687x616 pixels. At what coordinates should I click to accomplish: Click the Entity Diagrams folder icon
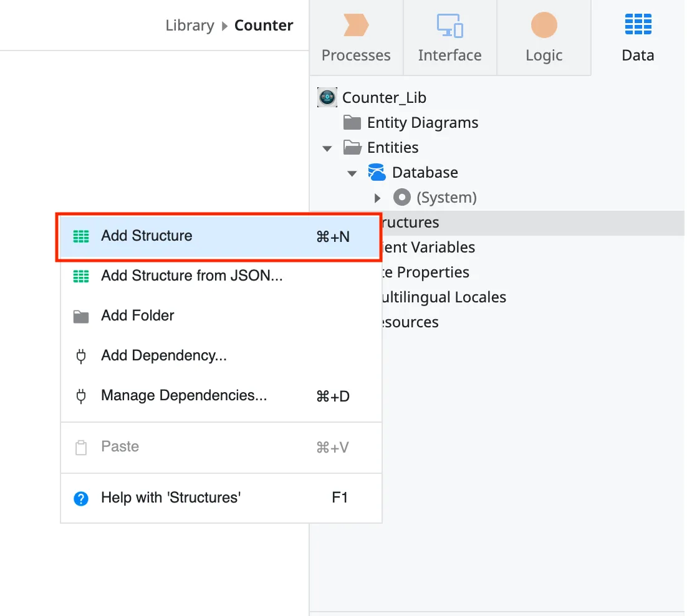coord(352,123)
